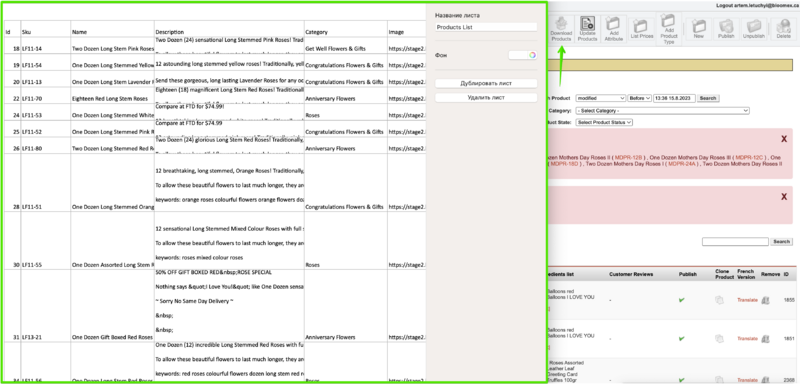Click the Unpublish toolbar icon
Image resolution: width=800 pixels, height=384 pixels.
pyautogui.click(x=754, y=29)
